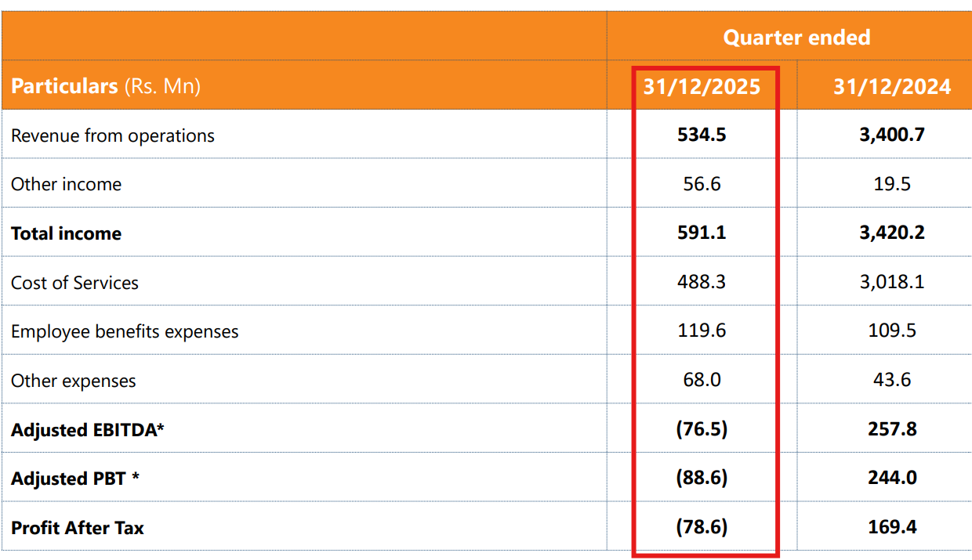Screen dimensions: 972x560
Task: Click the Quarter ended header cell
Action: point(796,38)
